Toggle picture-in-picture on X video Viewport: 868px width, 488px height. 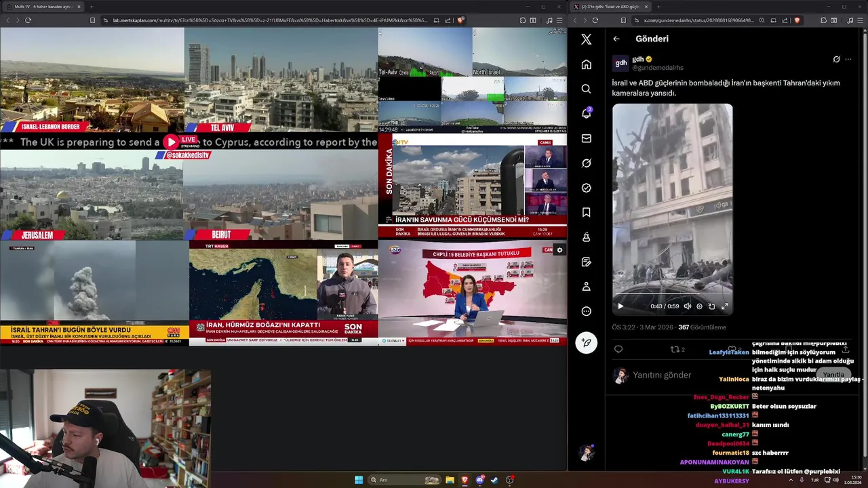(711, 306)
